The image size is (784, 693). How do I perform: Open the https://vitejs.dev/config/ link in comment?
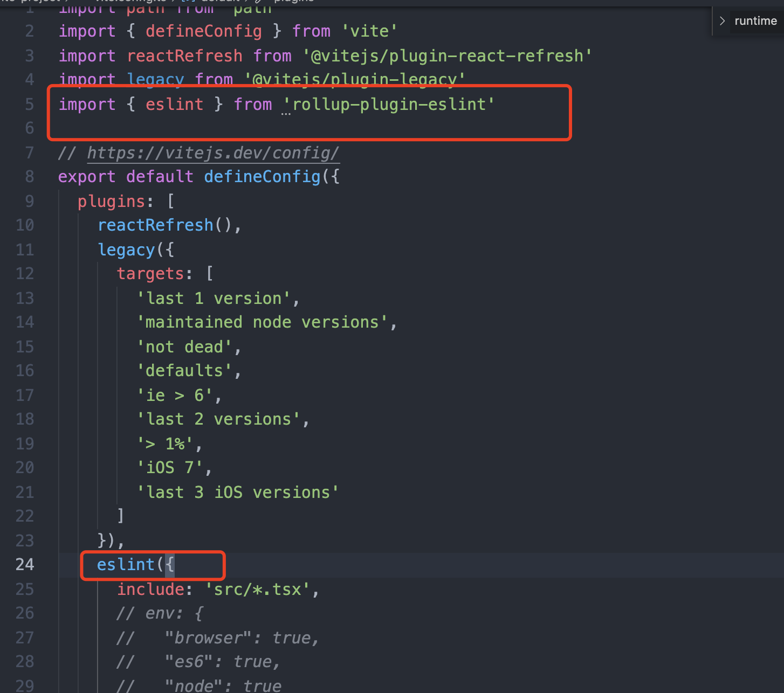pos(213,153)
